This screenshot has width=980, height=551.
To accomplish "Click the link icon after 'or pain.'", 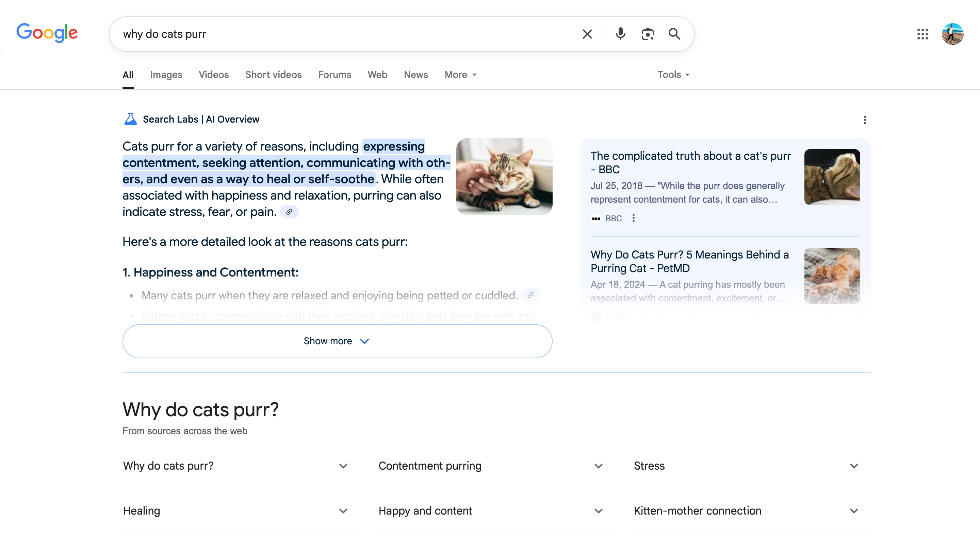I will point(289,212).
